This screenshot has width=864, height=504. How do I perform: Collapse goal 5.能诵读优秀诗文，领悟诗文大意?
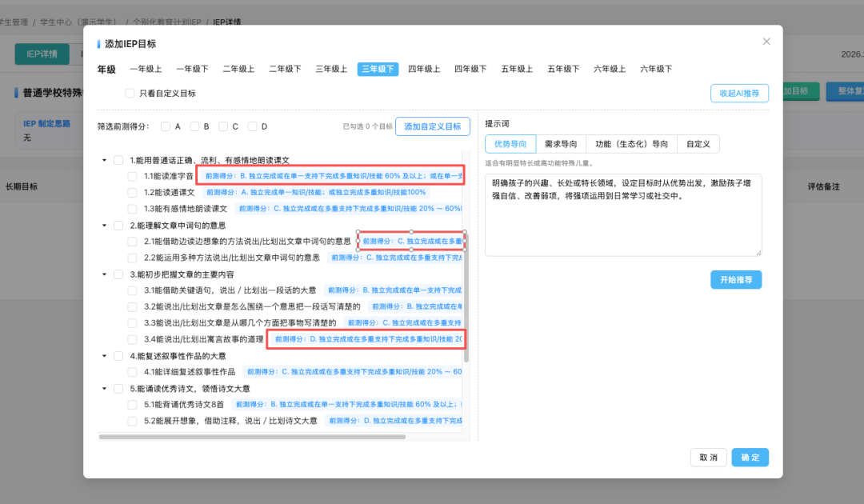click(x=104, y=388)
